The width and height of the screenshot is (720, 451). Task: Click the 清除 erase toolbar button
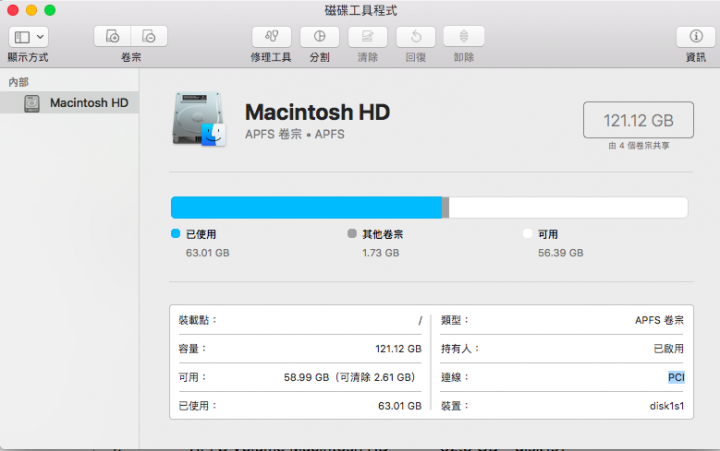tap(368, 37)
